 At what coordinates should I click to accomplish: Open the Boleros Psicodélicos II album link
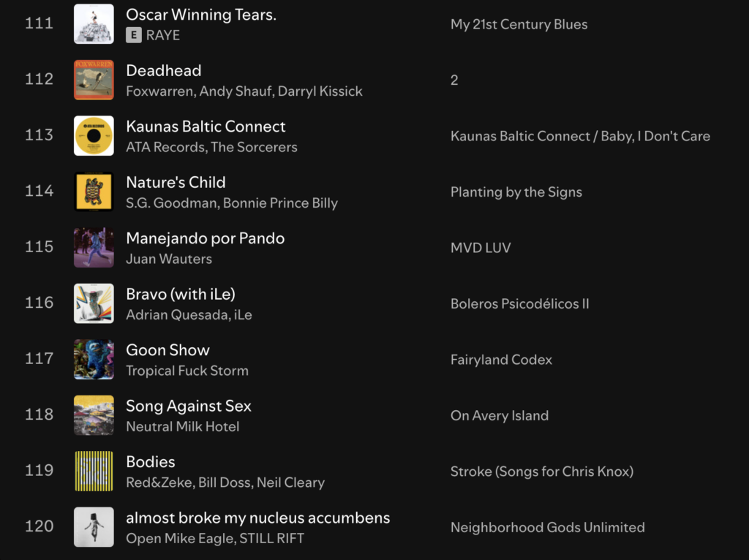point(519,304)
